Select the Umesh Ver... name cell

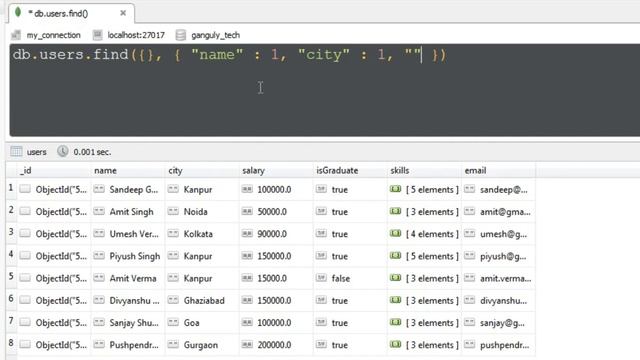pyautogui.click(x=127, y=234)
